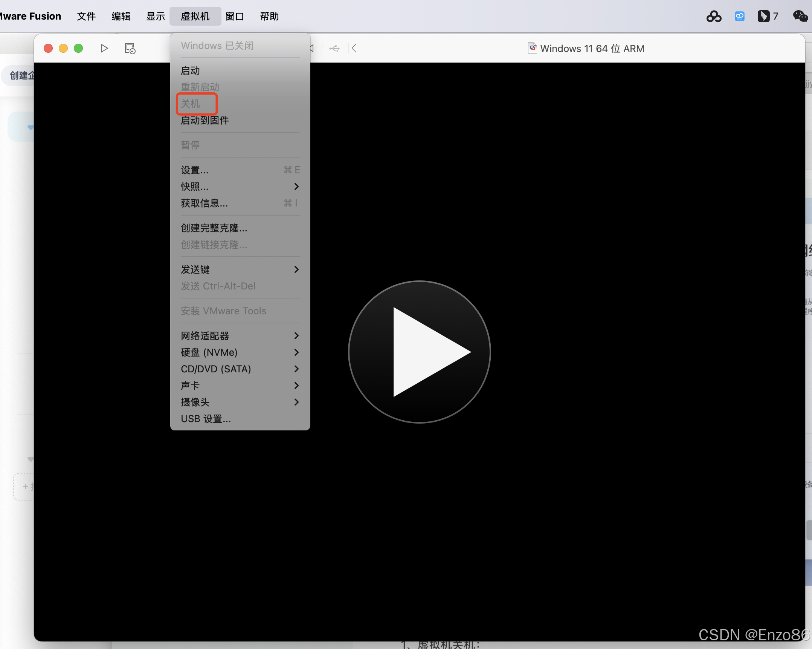
Task: Click the collapse toolbar chevron icon
Action: click(354, 48)
